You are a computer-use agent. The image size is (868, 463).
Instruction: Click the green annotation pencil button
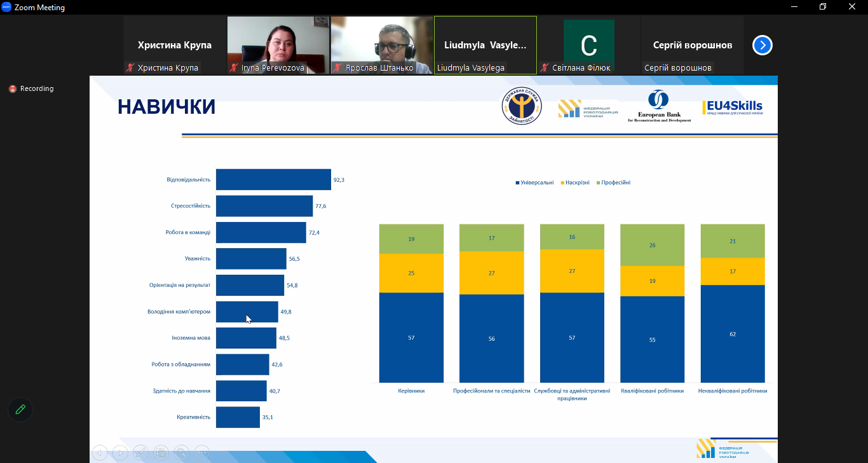[x=20, y=410]
